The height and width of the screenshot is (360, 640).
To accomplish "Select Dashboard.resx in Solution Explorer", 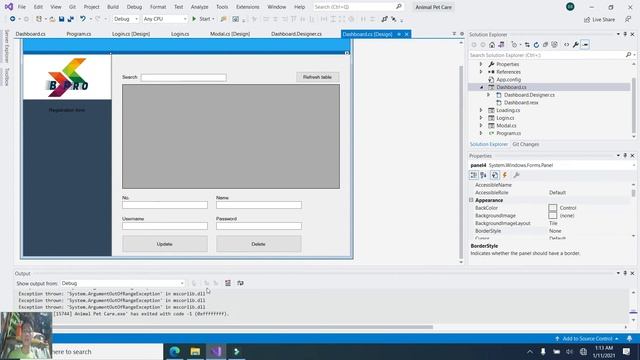I will (521, 102).
